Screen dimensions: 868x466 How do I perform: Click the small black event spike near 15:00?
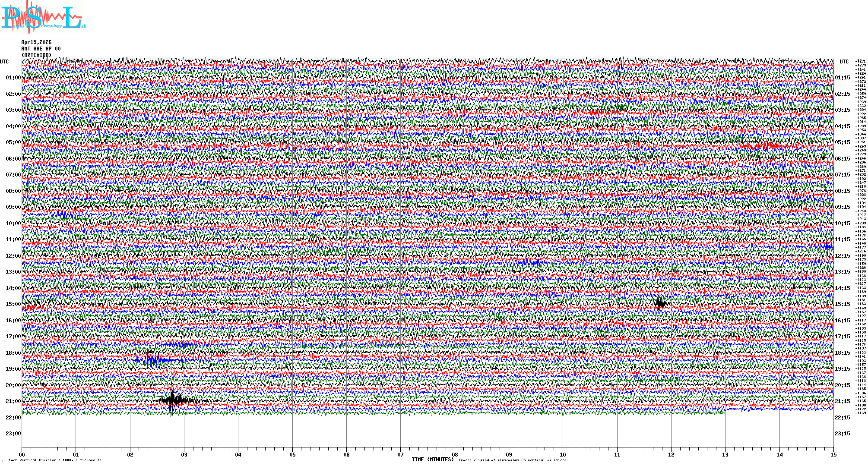(660, 303)
